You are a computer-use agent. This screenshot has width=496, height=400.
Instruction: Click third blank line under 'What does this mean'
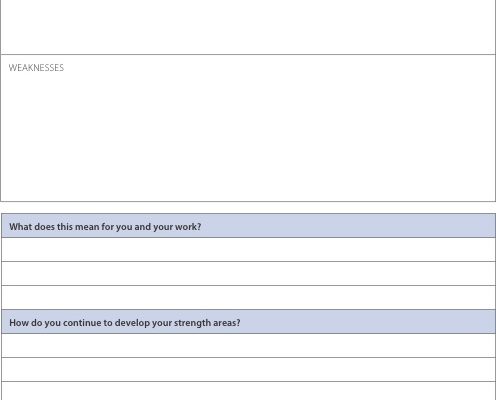coord(248,298)
